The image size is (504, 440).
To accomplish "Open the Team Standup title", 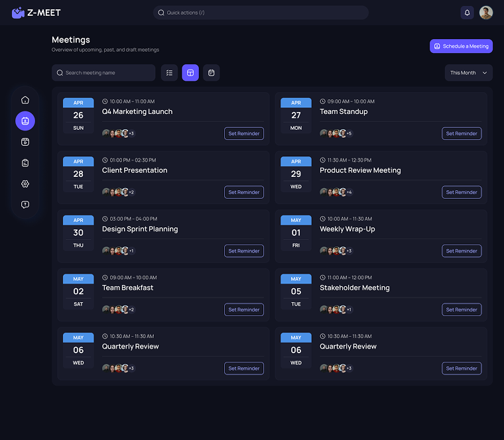I will pyautogui.click(x=344, y=111).
